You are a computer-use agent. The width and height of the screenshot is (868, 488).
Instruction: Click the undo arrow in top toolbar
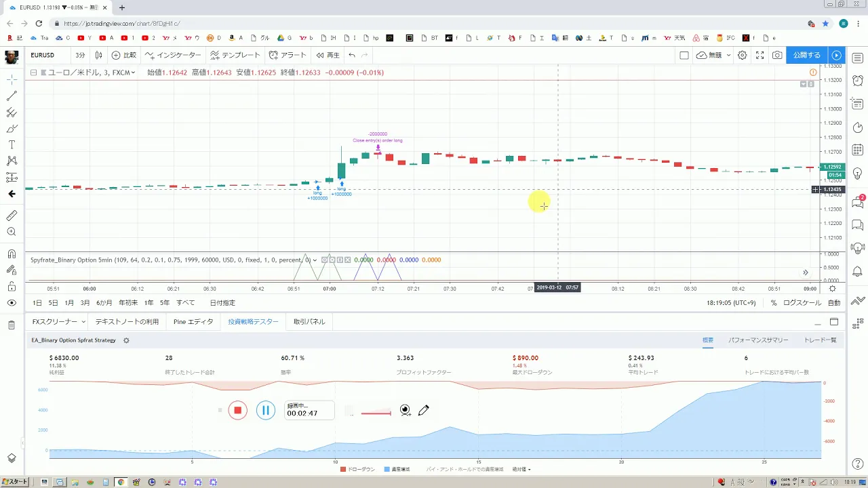click(x=351, y=55)
